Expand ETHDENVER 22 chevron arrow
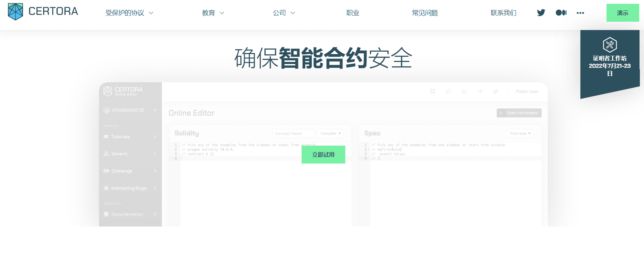The image size is (644, 253). point(155,110)
